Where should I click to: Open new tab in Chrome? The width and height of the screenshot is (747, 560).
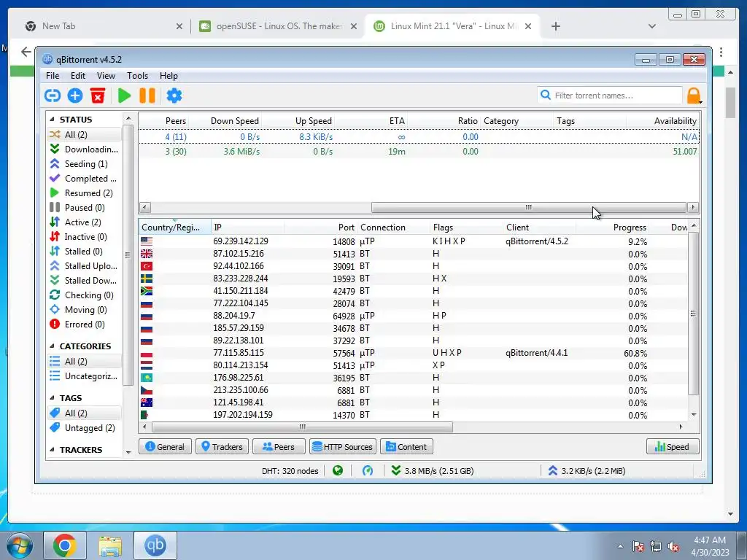click(555, 26)
